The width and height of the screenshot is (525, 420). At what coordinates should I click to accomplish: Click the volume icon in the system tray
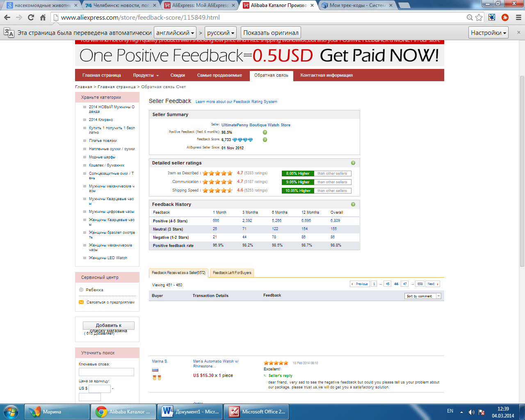pos(472,412)
